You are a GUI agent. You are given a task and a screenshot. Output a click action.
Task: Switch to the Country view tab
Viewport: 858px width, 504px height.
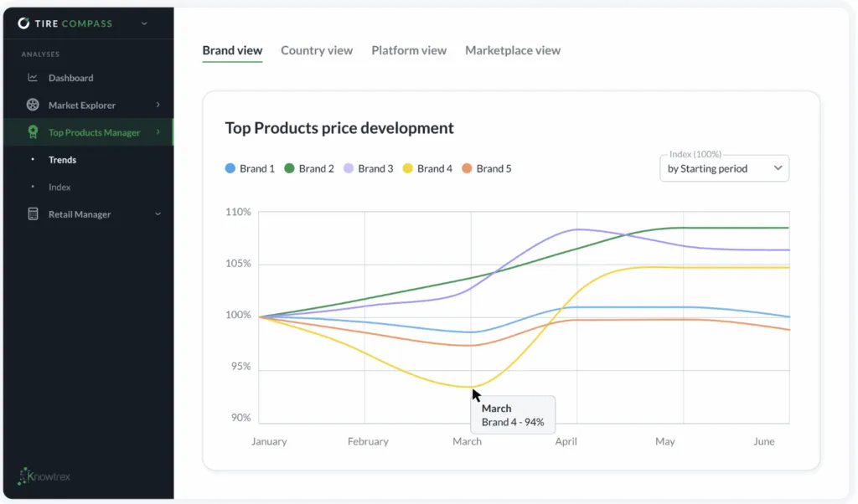(317, 50)
